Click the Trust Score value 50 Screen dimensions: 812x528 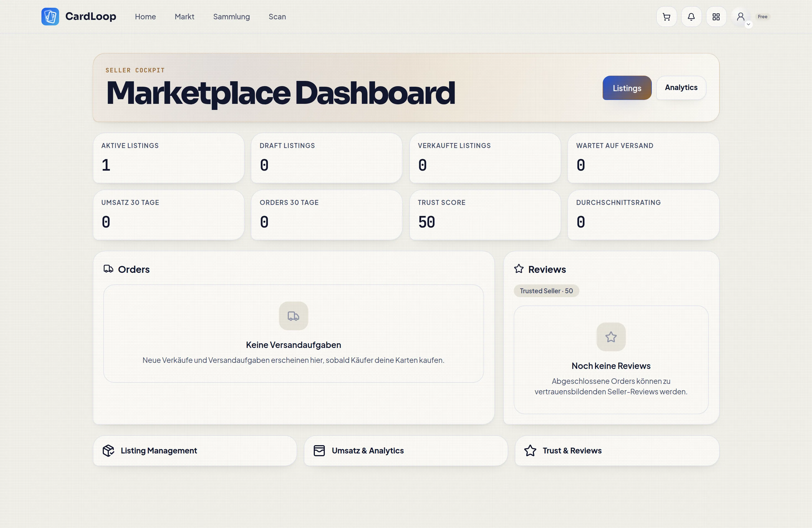[x=426, y=222]
